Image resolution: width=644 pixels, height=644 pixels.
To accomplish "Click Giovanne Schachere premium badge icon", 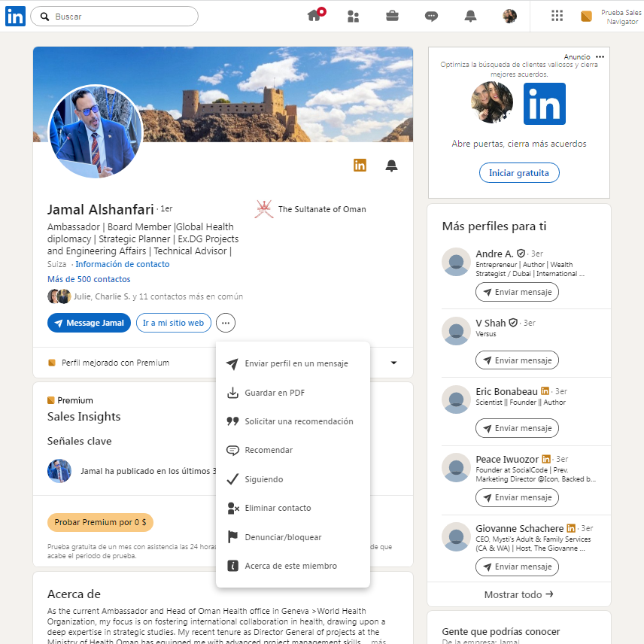I will (571, 528).
